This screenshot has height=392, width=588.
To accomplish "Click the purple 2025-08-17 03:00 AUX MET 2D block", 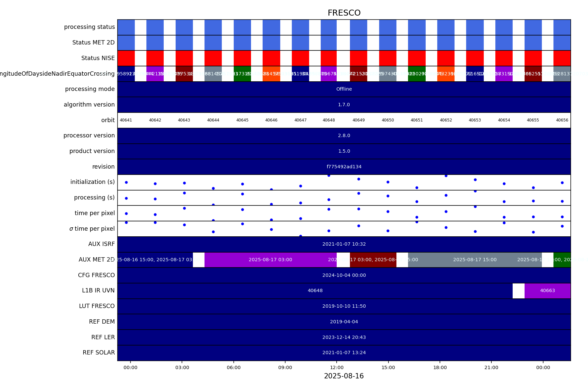I will [x=270, y=260].
